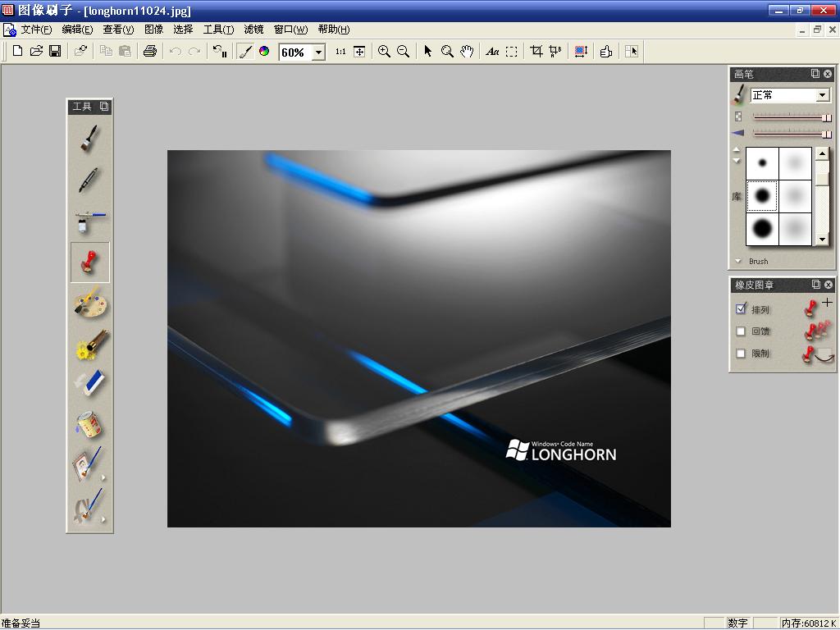Select the eraser tool
The height and width of the screenshot is (630, 840).
point(89,384)
